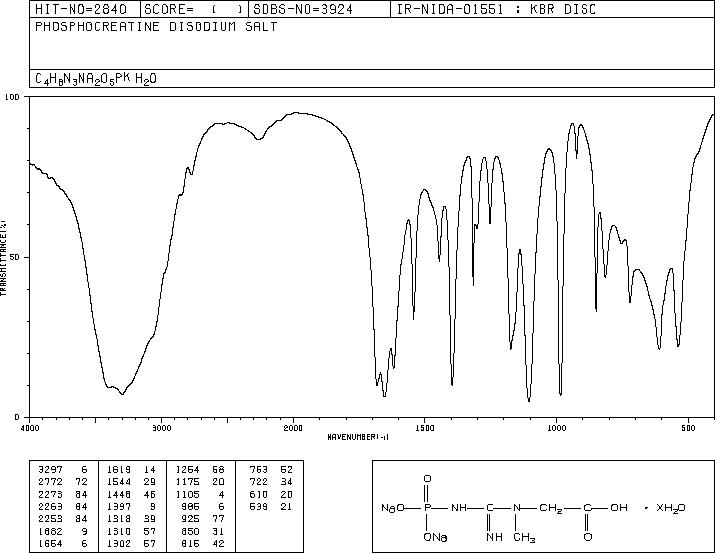The height and width of the screenshot is (553, 715).
Task: Click the phosphorus P atom in structure
Action: [427, 508]
